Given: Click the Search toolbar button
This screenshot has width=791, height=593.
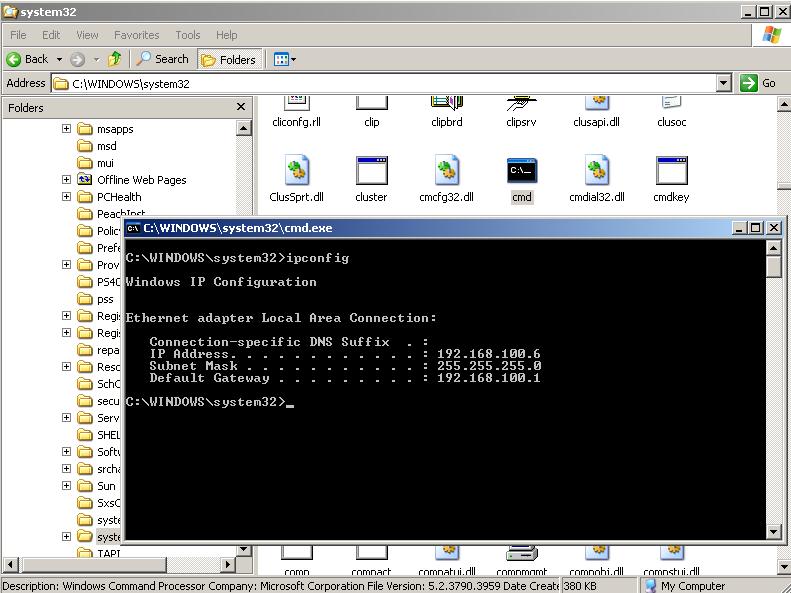Looking at the screenshot, I should click(x=162, y=59).
